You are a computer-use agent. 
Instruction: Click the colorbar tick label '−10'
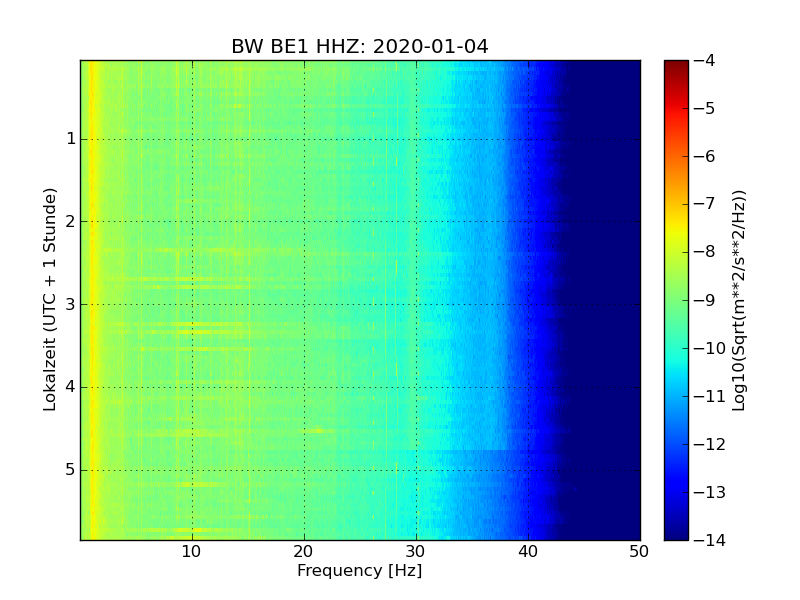(x=710, y=348)
